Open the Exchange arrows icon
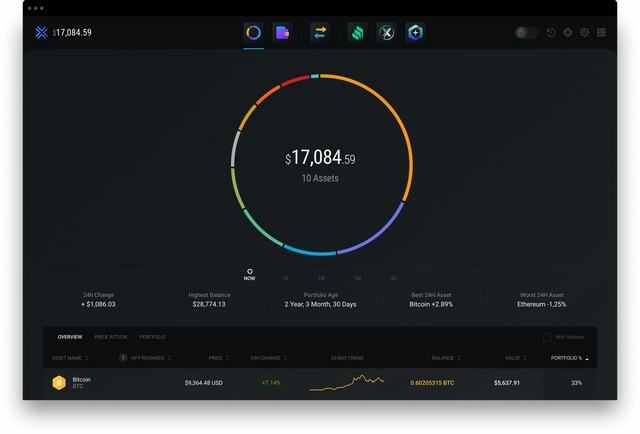 click(320, 32)
